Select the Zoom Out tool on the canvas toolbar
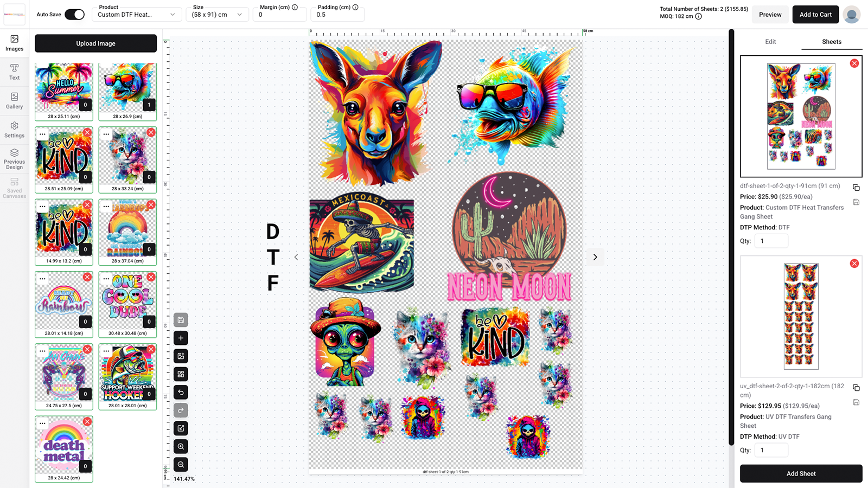This screenshot has width=868, height=488. 181,464
